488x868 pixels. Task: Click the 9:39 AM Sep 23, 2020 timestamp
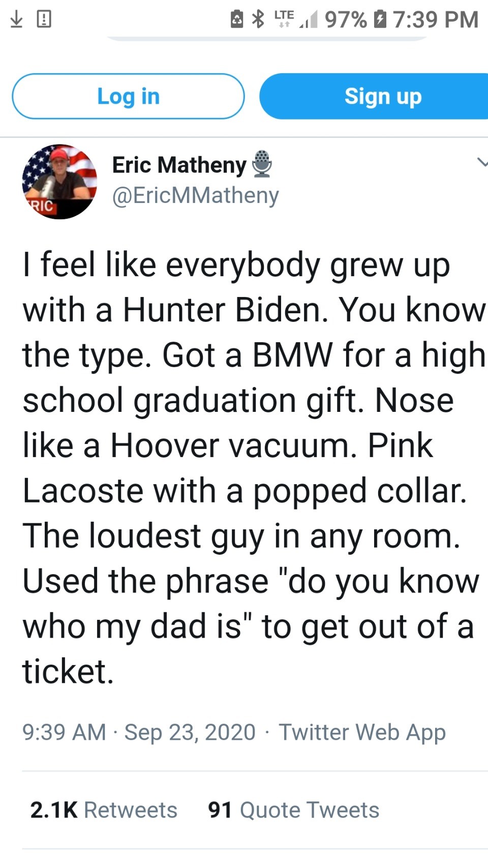click(x=138, y=732)
